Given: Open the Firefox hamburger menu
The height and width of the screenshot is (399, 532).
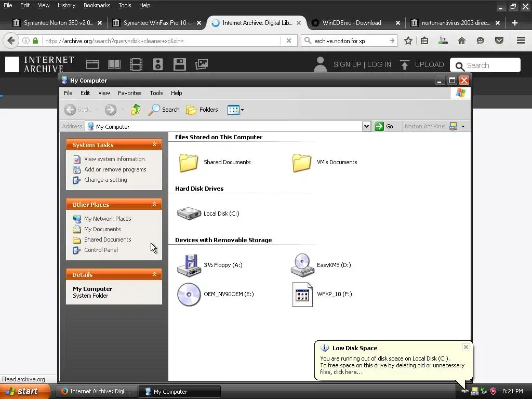Looking at the screenshot, I should [521, 41].
